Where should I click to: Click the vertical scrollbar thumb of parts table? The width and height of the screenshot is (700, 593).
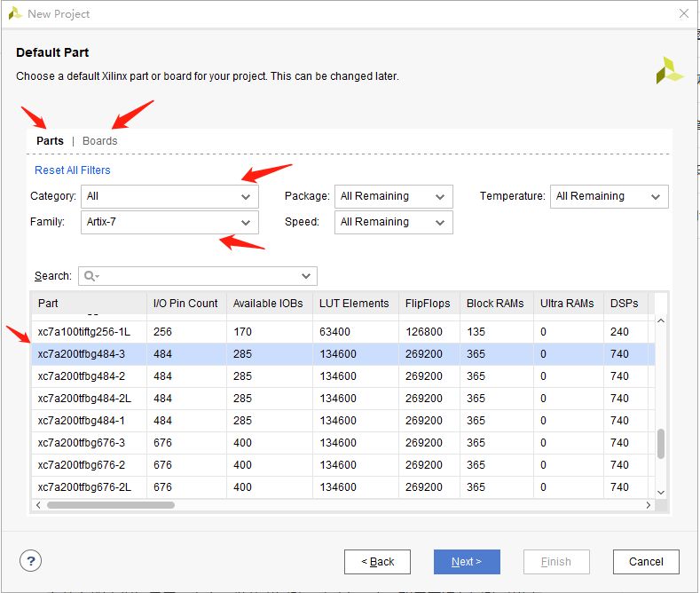click(x=661, y=443)
